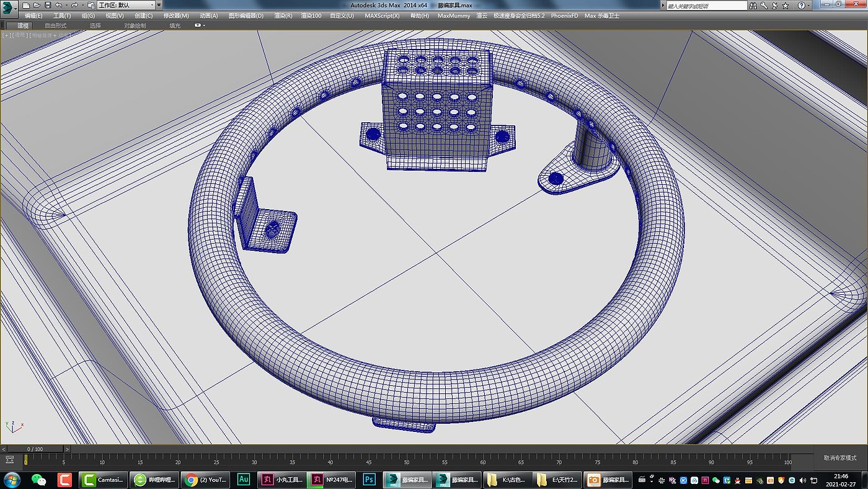Click the binoculars search icon

click(753, 5)
